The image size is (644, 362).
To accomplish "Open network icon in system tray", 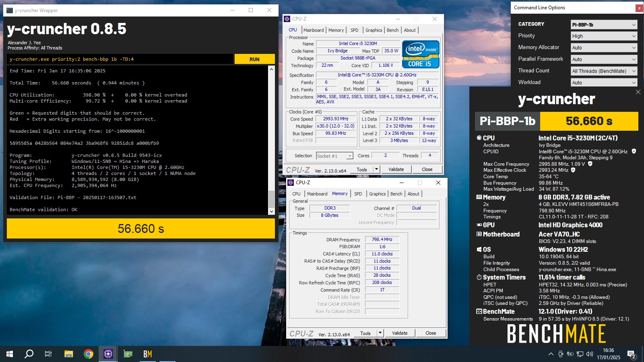I will pyautogui.click(x=580, y=354).
